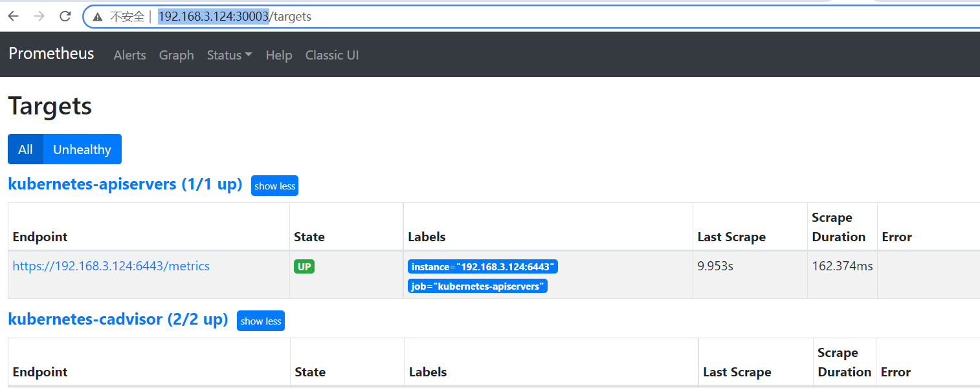This screenshot has width=980, height=388.
Task: Click Scrape Duration header in cadvisor table
Action: (x=845, y=362)
